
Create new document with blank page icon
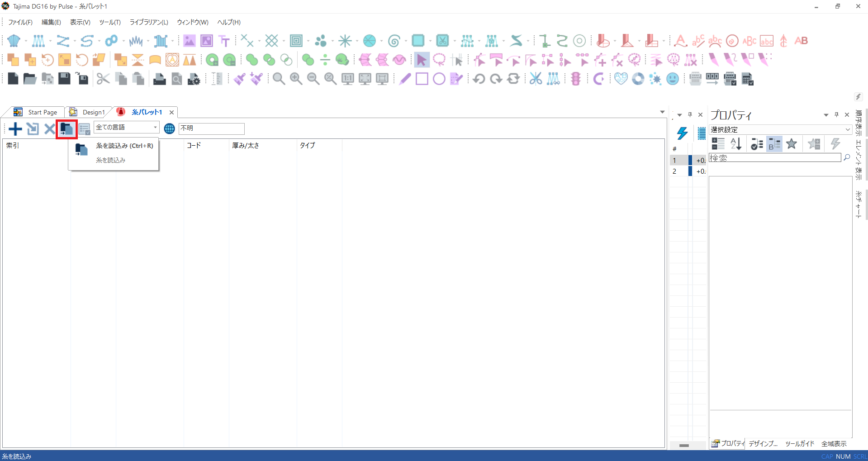pos(13,79)
